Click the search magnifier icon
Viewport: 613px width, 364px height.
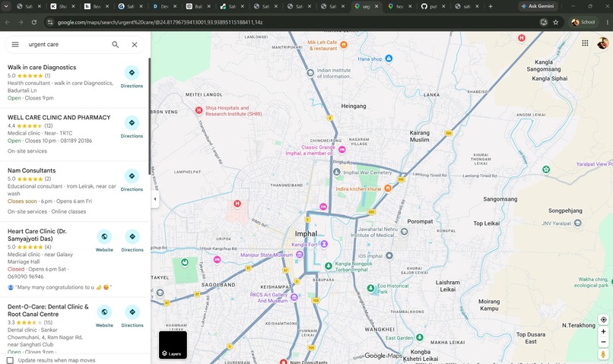tap(116, 45)
